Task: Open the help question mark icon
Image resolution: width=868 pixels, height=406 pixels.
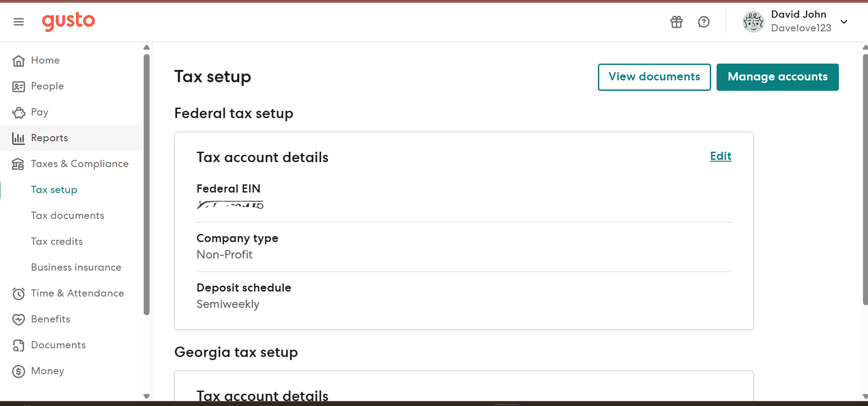Action: point(703,22)
